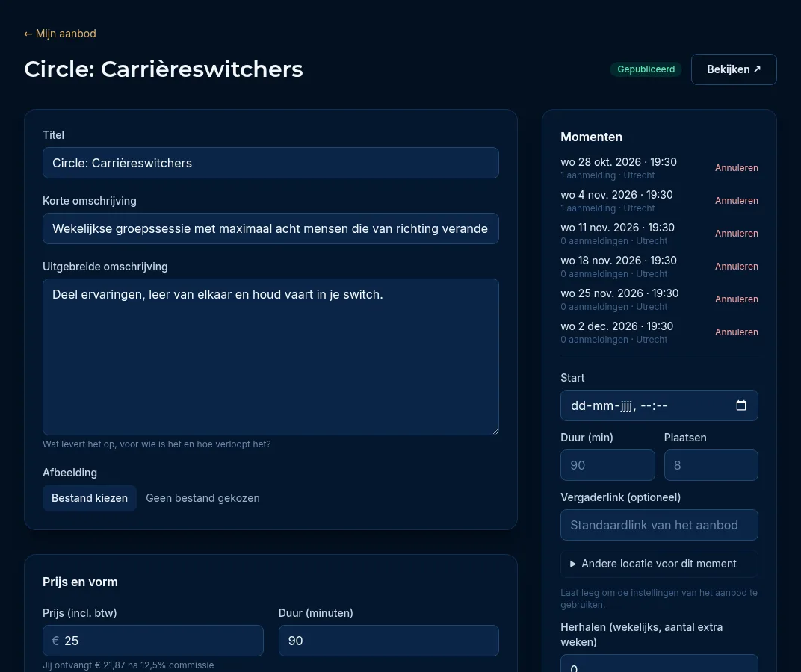The image size is (801, 672).
Task: Fill in the Duur (min) moment field
Action: [x=607, y=465]
